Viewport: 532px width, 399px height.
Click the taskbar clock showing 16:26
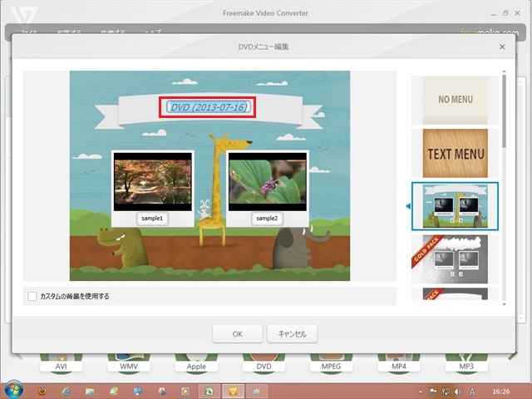(501, 390)
